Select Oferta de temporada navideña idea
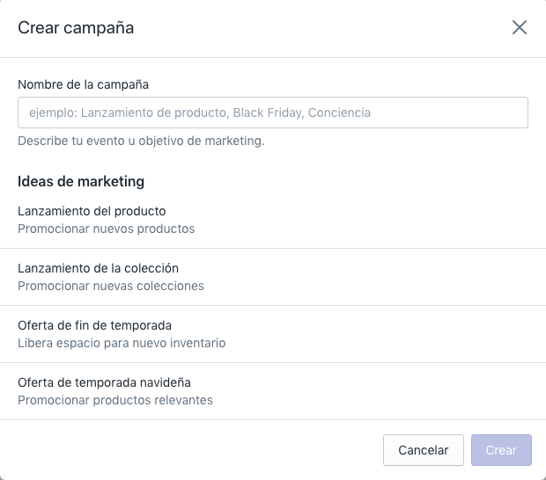This screenshot has height=480, width=546. pos(273,391)
